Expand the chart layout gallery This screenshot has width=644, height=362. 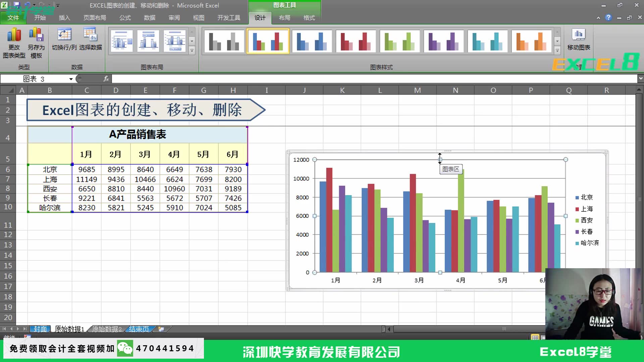coord(192,51)
